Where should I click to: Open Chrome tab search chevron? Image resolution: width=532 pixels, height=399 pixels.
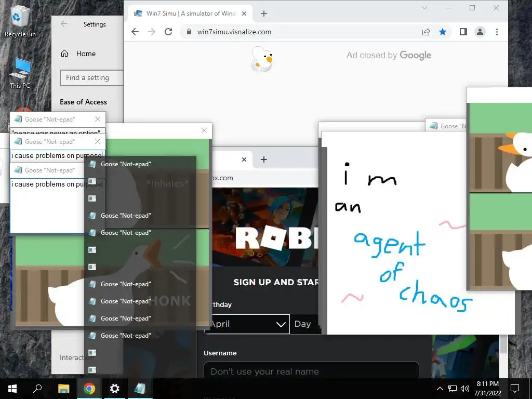(x=424, y=8)
